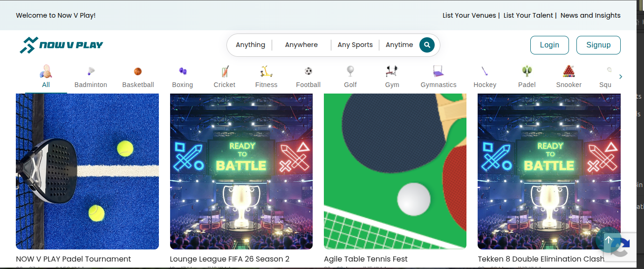This screenshot has width=644, height=269.
Task: Select the Snooker balls category icon
Action: click(x=569, y=71)
